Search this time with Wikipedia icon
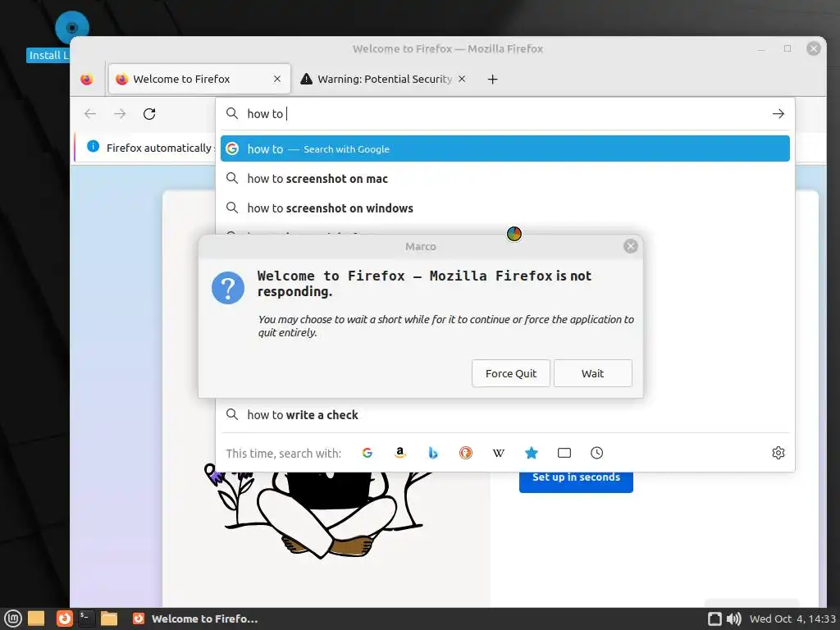 [498, 453]
